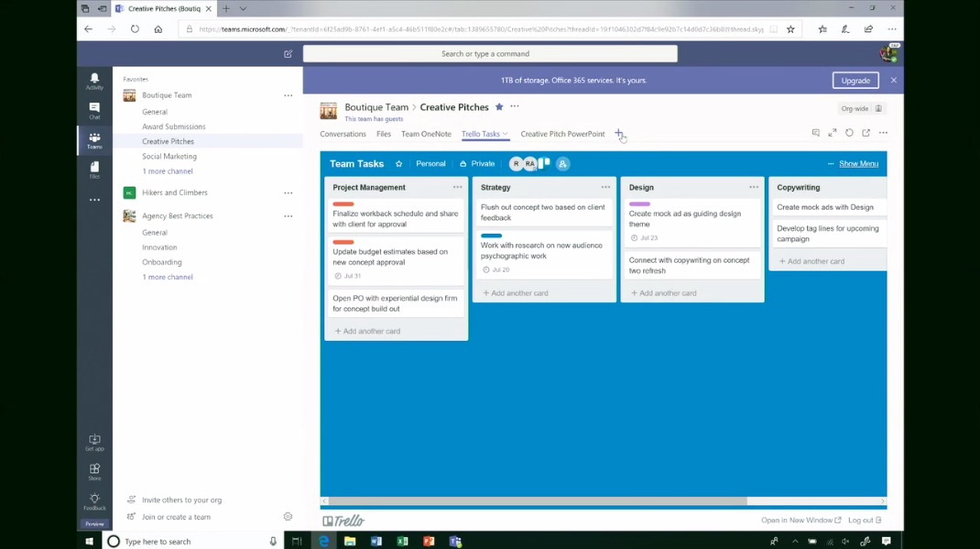This screenshot has height=549, width=980.
Task: Reload the Trello tab
Action: coord(849,133)
